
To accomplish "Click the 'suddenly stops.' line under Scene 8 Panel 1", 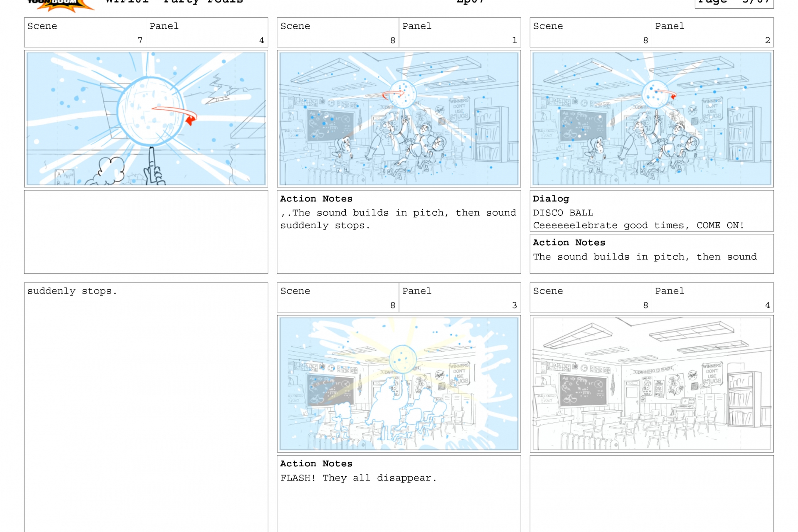I will coord(325,225).
